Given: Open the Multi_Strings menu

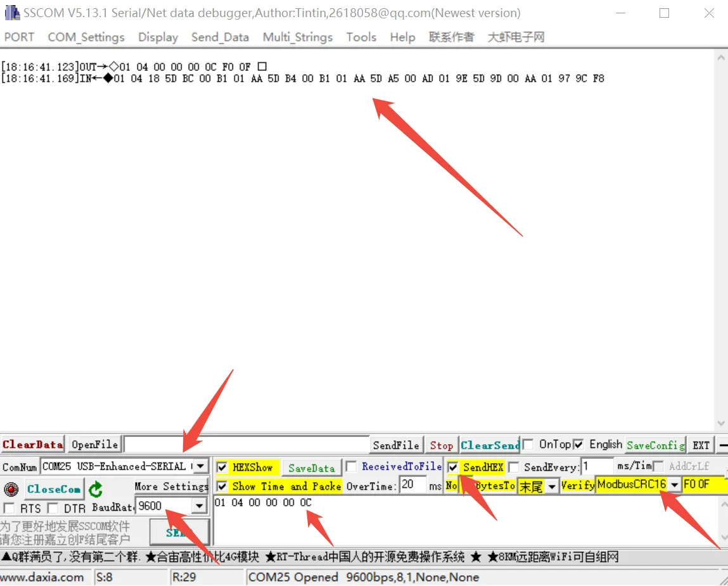Looking at the screenshot, I should point(297,37).
